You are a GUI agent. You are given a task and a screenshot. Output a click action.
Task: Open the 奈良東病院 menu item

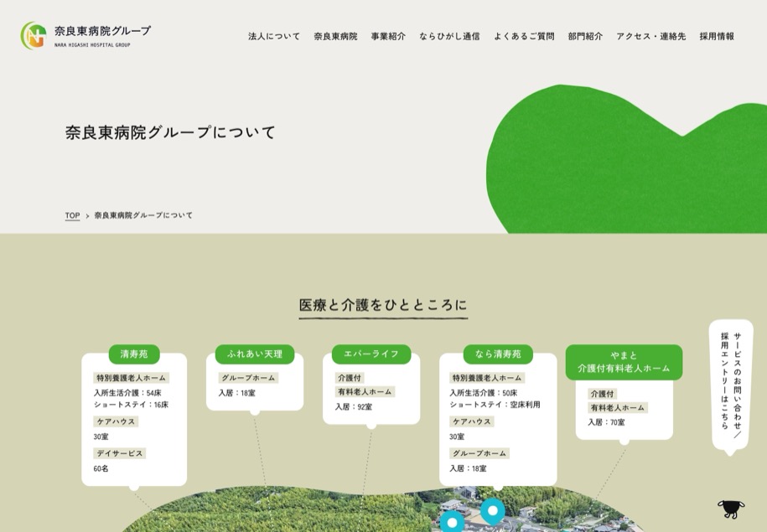[335, 36]
